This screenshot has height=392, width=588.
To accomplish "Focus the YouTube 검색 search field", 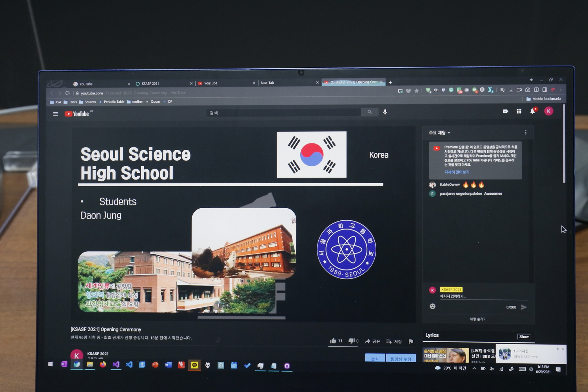I will tap(283, 113).
